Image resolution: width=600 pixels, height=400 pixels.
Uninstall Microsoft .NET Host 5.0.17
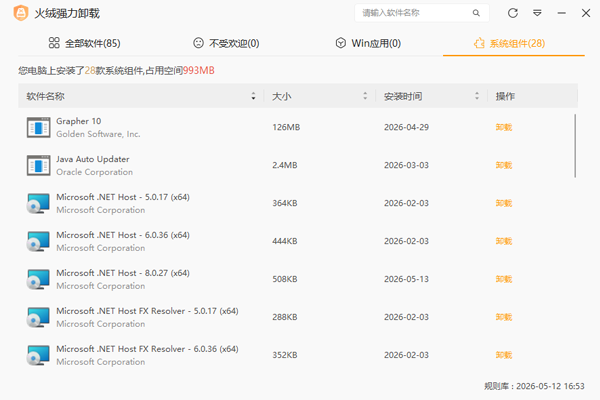point(504,203)
